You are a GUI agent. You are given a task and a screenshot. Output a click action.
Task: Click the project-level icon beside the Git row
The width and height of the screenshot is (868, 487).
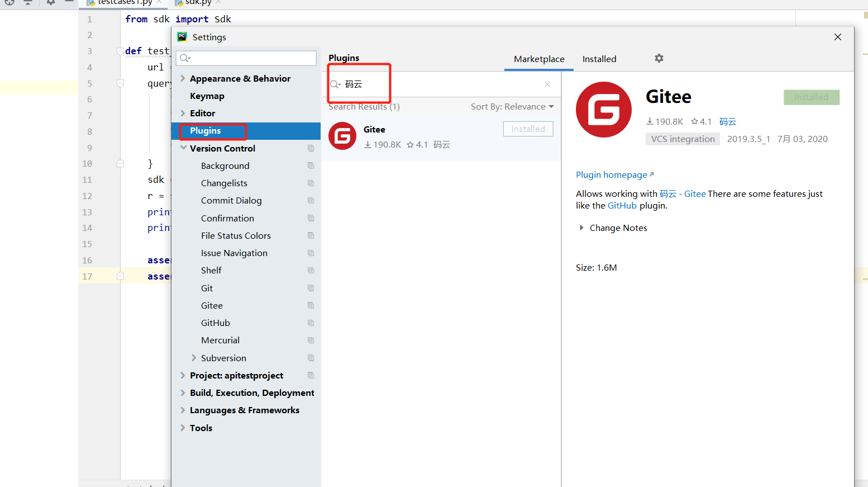311,288
